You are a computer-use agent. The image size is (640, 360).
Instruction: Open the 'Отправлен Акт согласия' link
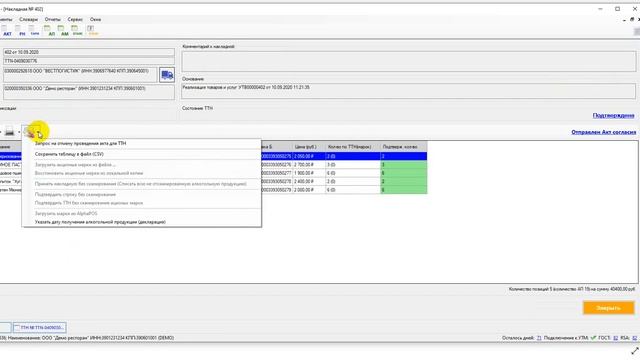(604, 132)
